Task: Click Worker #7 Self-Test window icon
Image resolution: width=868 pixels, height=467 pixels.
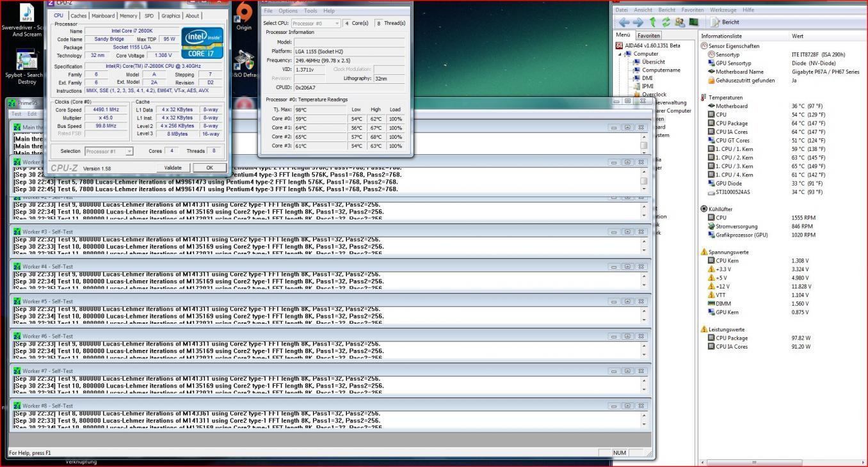Action: click(x=17, y=371)
